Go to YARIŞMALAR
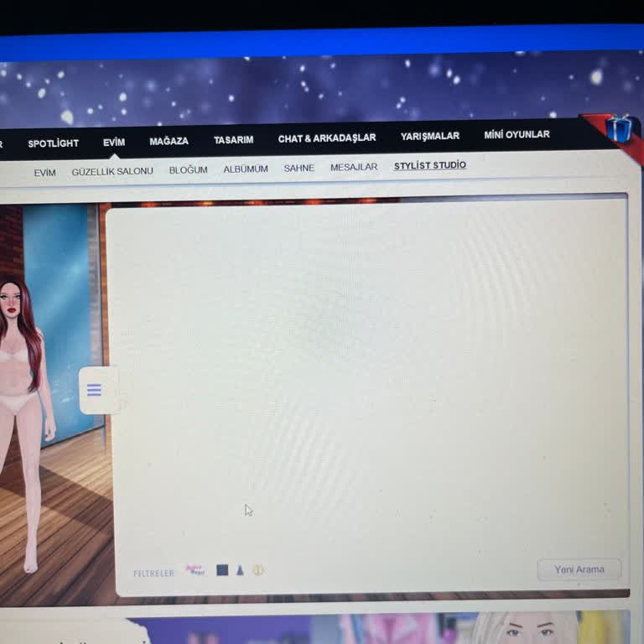This screenshot has width=644, height=644. tap(430, 136)
